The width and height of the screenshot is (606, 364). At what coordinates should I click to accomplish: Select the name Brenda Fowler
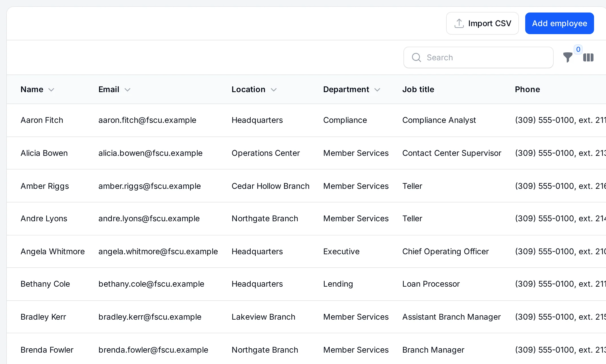tap(47, 350)
